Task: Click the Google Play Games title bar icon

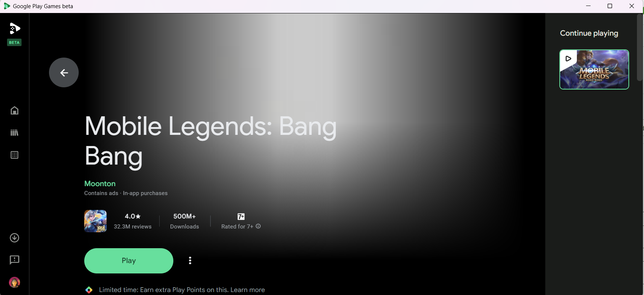Action: (x=7, y=6)
